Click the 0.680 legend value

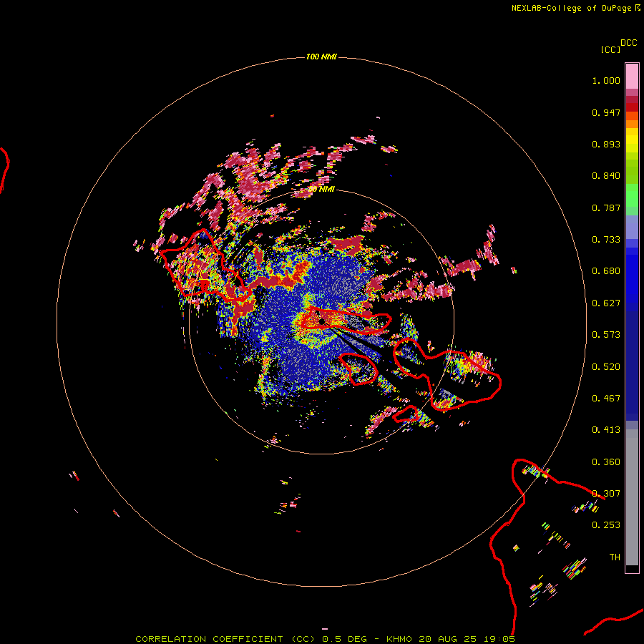tap(606, 271)
